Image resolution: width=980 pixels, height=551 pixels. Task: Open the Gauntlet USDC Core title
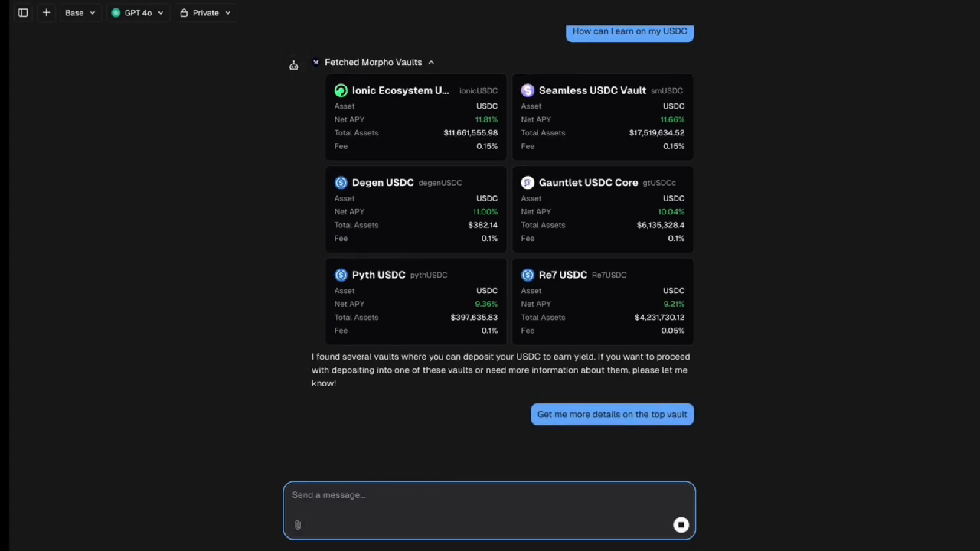(588, 183)
